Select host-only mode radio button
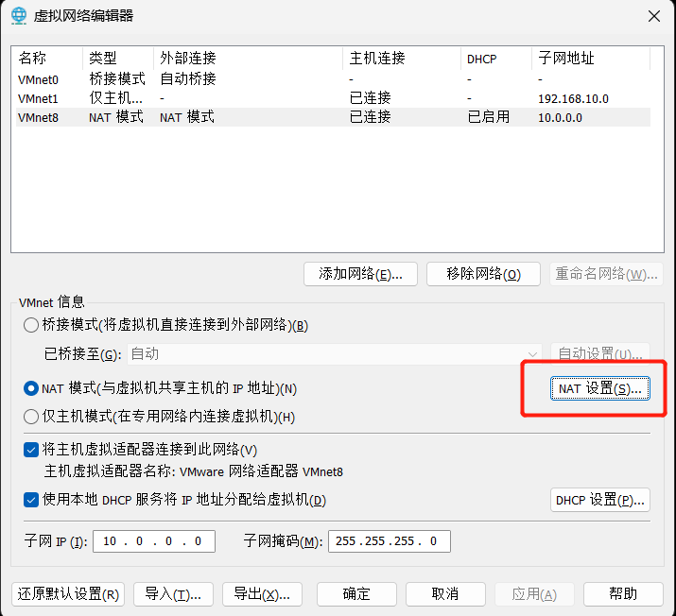676x616 pixels. coord(31,417)
